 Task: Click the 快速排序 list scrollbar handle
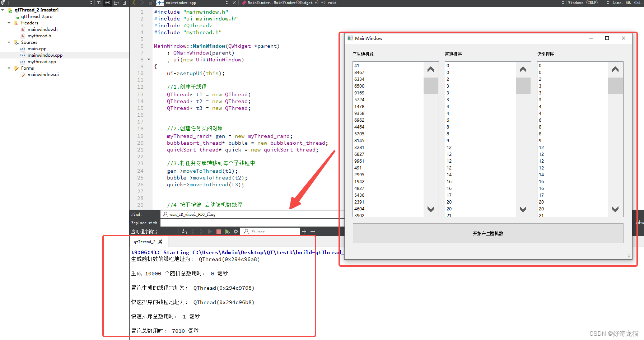click(x=615, y=85)
